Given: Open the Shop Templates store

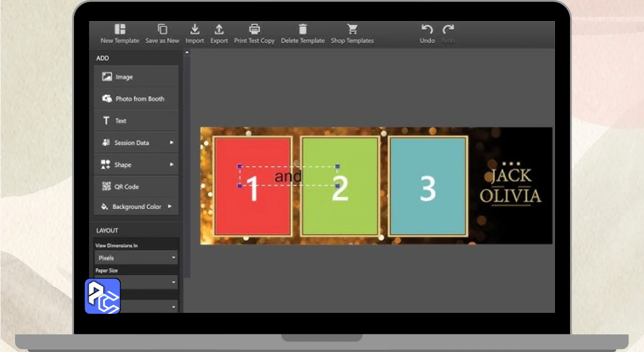Looking at the screenshot, I should point(352,30).
